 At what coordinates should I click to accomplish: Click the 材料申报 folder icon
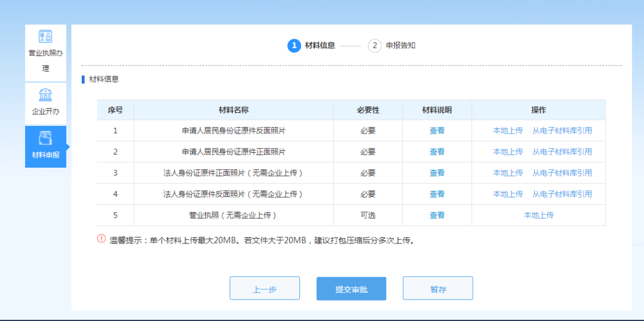[45, 138]
